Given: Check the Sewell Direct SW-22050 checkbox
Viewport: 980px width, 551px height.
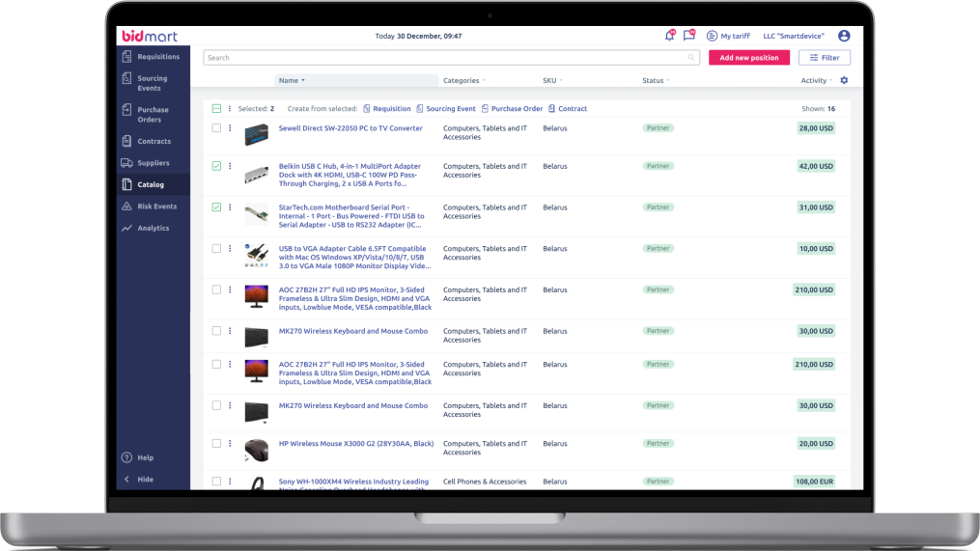Looking at the screenshot, I should coord(216,128).
